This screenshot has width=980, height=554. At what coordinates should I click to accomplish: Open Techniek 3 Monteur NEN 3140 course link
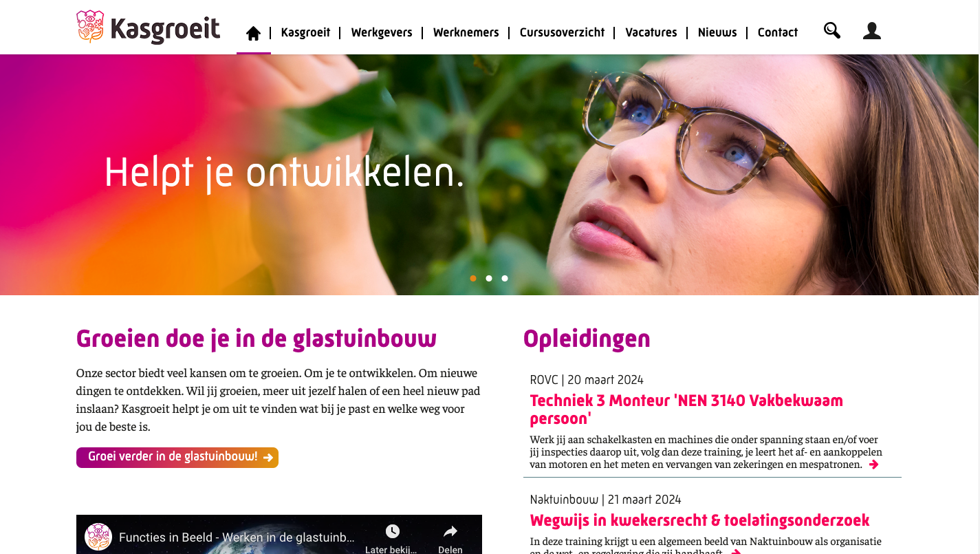686,409
